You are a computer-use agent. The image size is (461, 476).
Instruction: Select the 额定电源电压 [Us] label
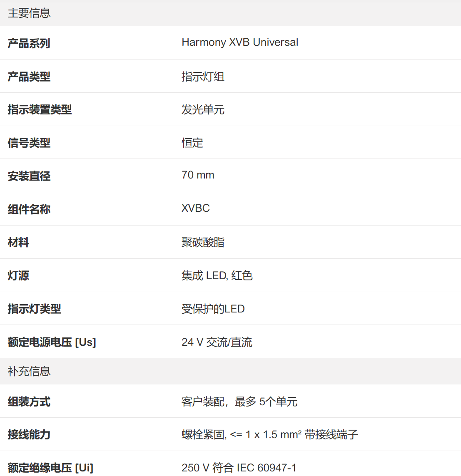pos(52,342)
